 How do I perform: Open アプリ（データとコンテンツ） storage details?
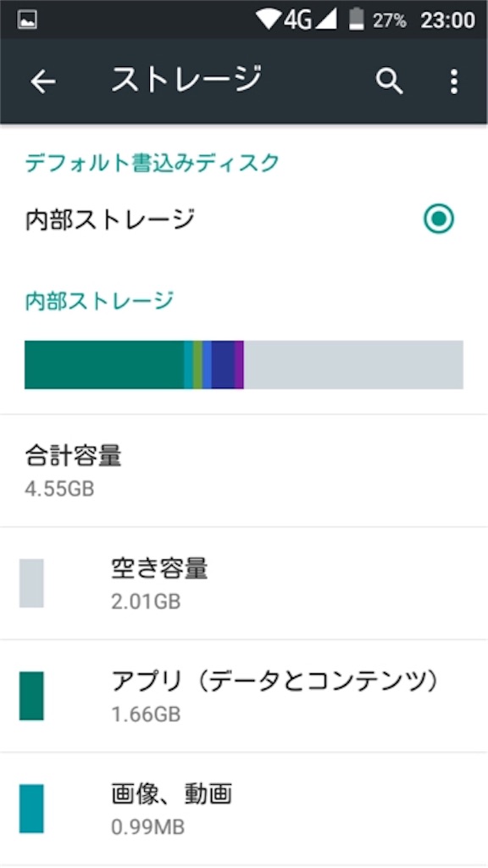[x=244, y=696]
